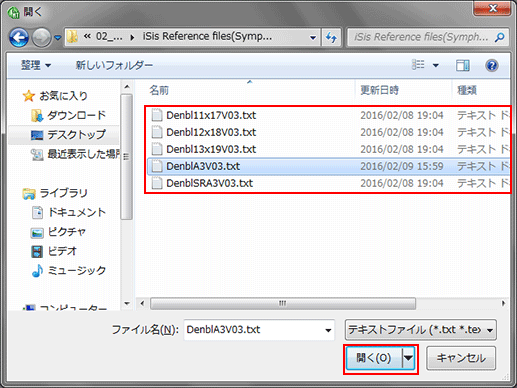Click navigation pane vertical scrollbar thumb
Screen dimensions: 517x388
[x=127, y=157]
